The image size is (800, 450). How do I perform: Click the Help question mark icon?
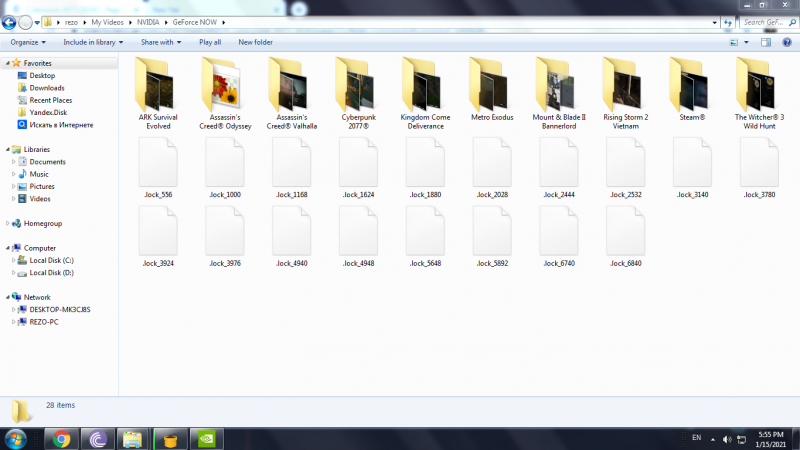787,42
